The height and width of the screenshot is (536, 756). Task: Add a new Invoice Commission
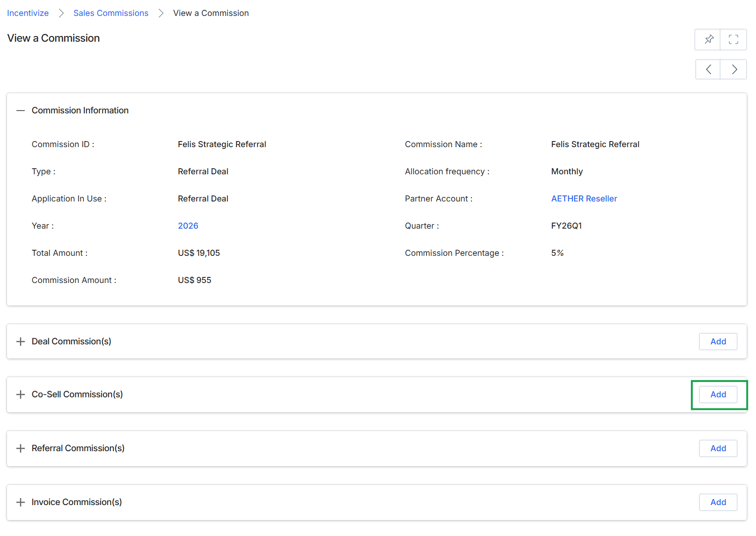[718, 502]
